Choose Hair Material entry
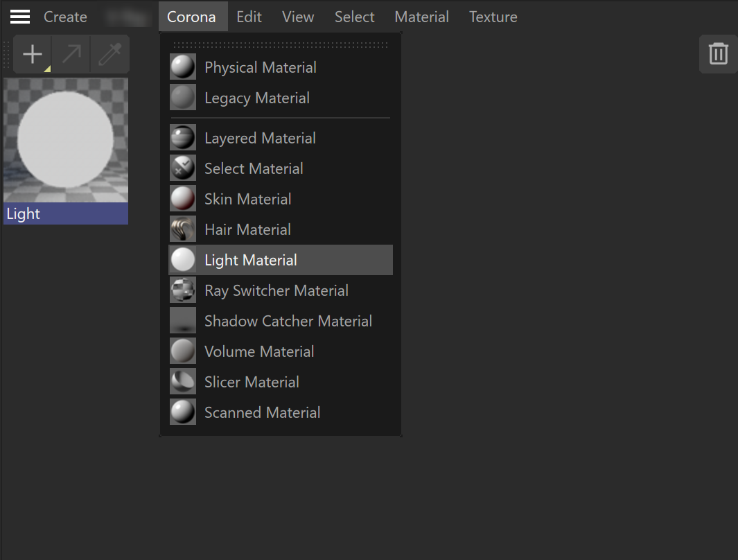Viewport: 738px width, 560px height. coord(281,229)
